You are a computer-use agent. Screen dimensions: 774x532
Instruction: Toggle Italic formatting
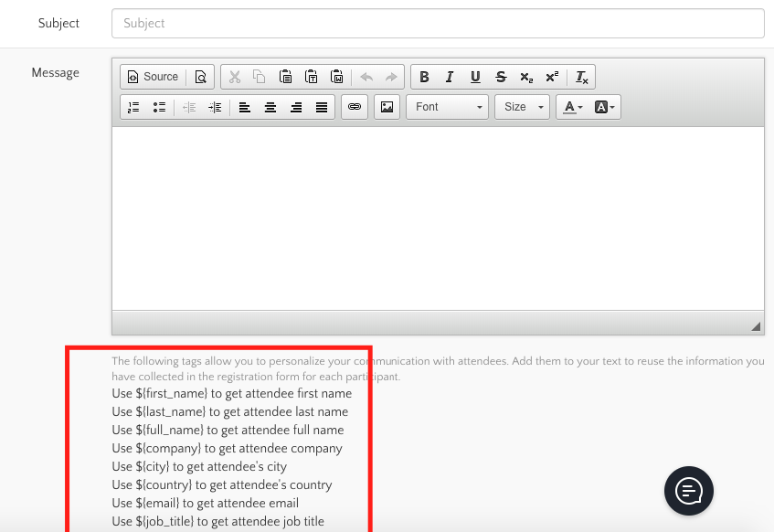coord(450,77)
